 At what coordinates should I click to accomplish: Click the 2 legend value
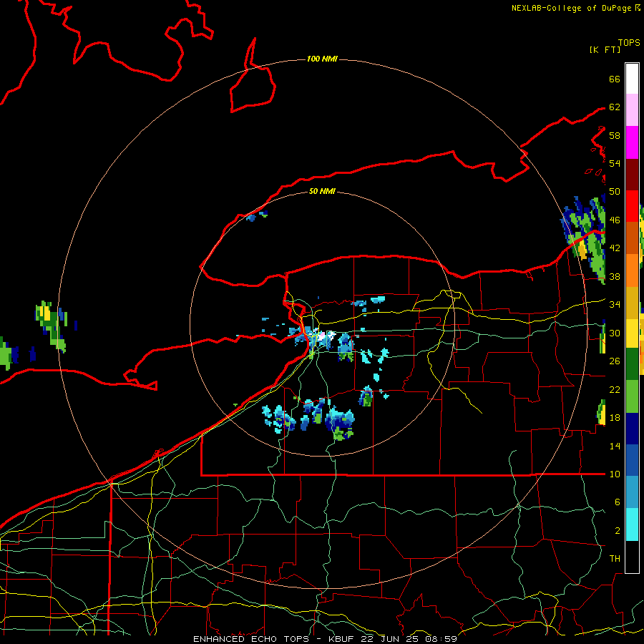tap(617, 531)
